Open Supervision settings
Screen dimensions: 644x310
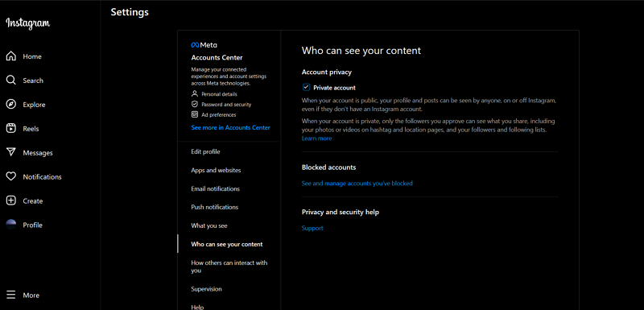[206, 289]
